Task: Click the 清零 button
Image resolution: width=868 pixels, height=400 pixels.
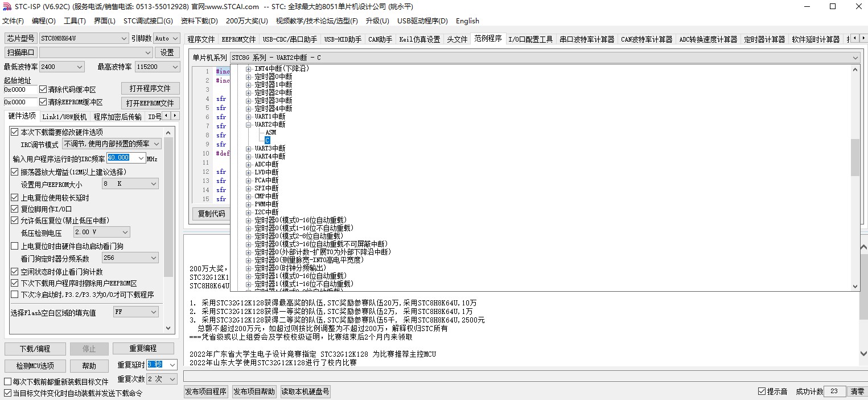Action: tap(857, 391)
